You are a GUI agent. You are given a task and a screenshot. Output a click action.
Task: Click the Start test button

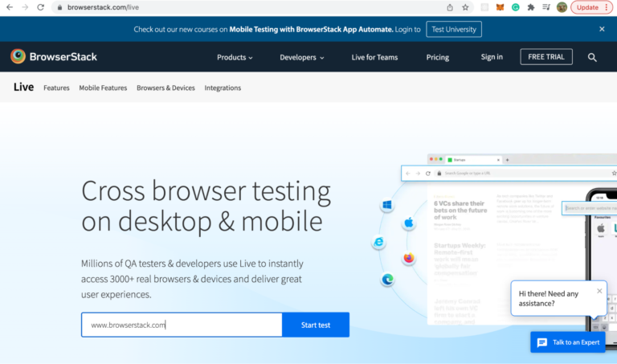(316, 325)
